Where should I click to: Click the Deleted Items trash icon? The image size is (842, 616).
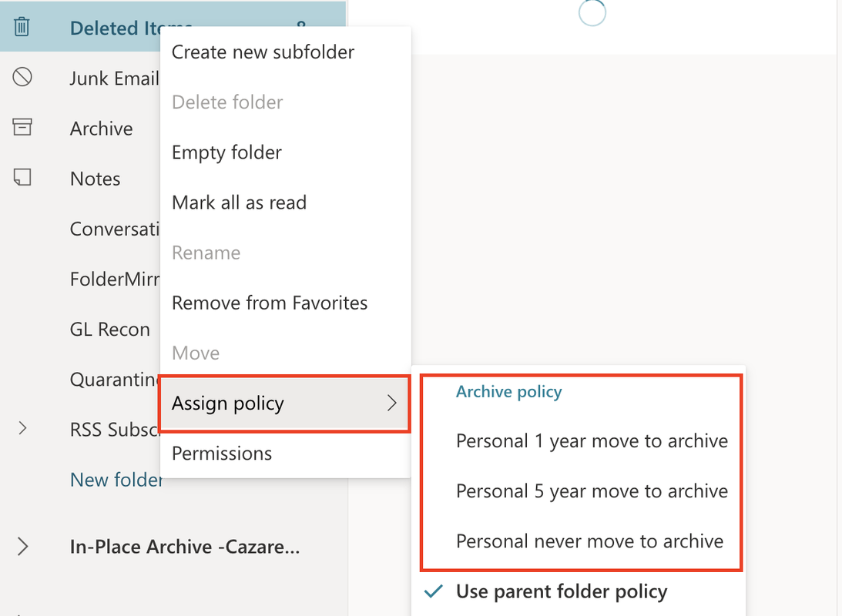[22, 28]
